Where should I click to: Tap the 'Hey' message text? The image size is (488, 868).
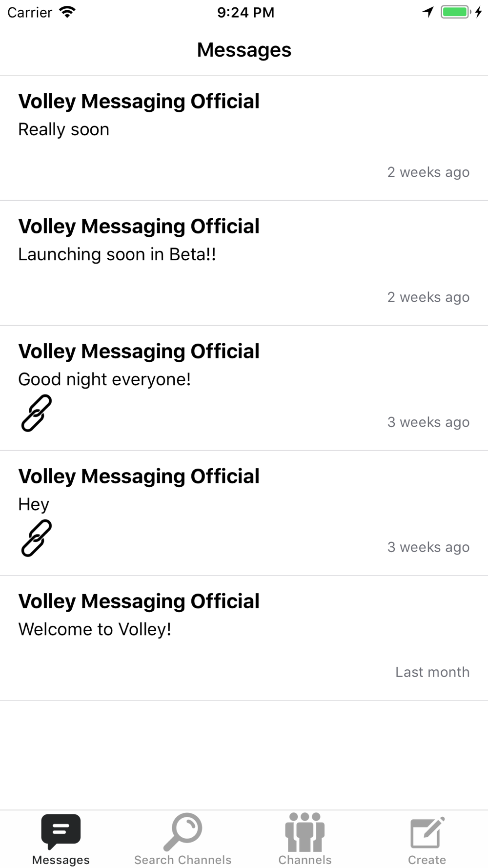(x=34, y=504)
